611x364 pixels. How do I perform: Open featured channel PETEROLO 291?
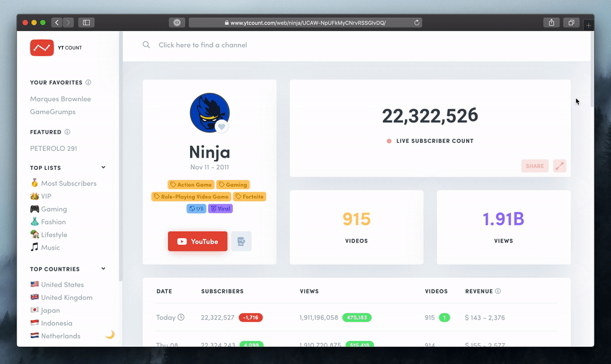click(x=54, y=148)
